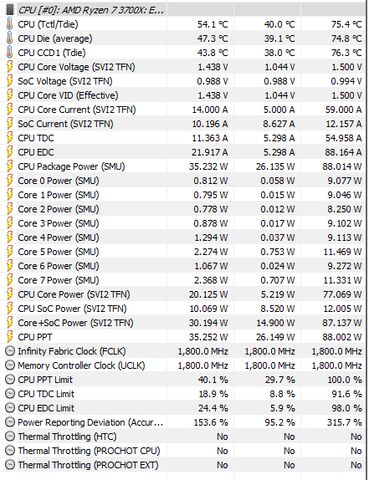369x480 pixels.
Task: Click the 88.014 W maximum package power value
Action: click(342, 166)
